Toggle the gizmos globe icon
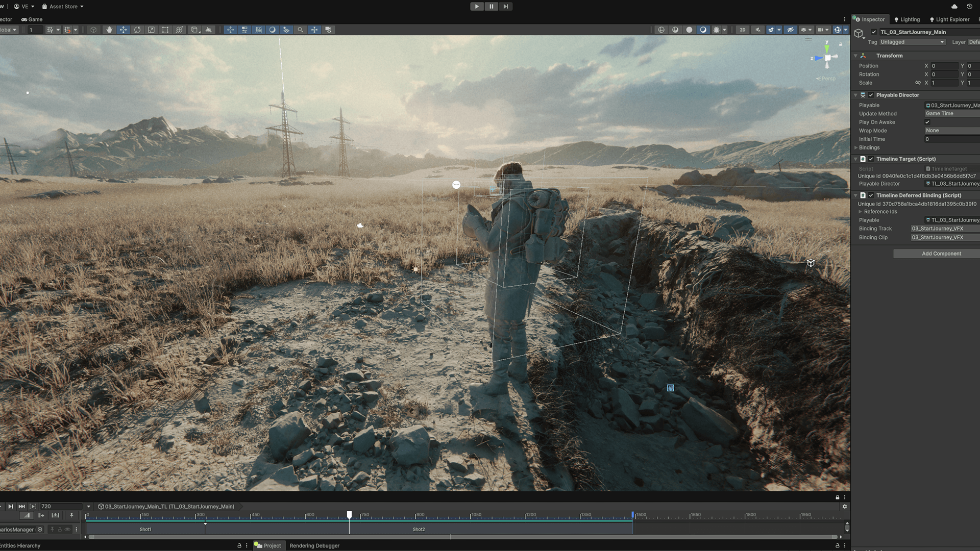The image size is (980, 551). [x=838, y=30]
